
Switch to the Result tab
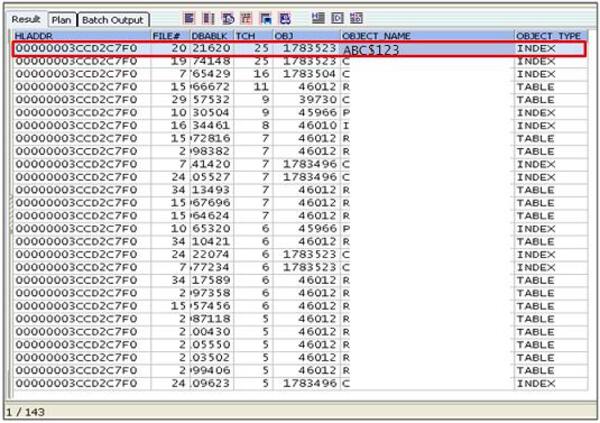pos(26,19)
